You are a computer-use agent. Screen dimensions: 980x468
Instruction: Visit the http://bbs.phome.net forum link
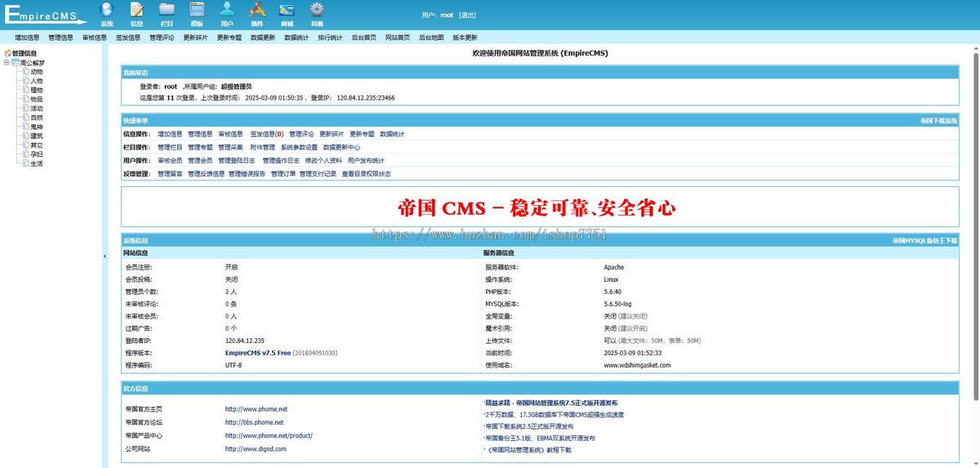(254, 422)
